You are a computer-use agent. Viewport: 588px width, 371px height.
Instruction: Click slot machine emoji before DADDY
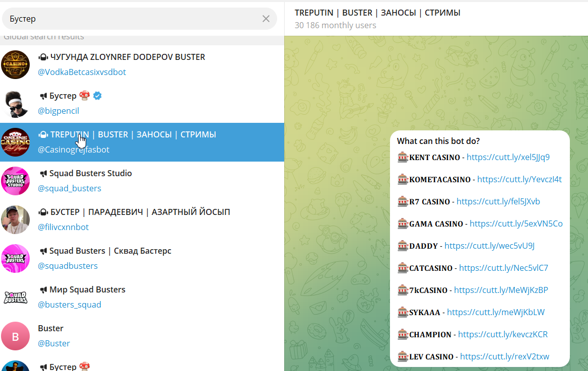pos(403,246)
